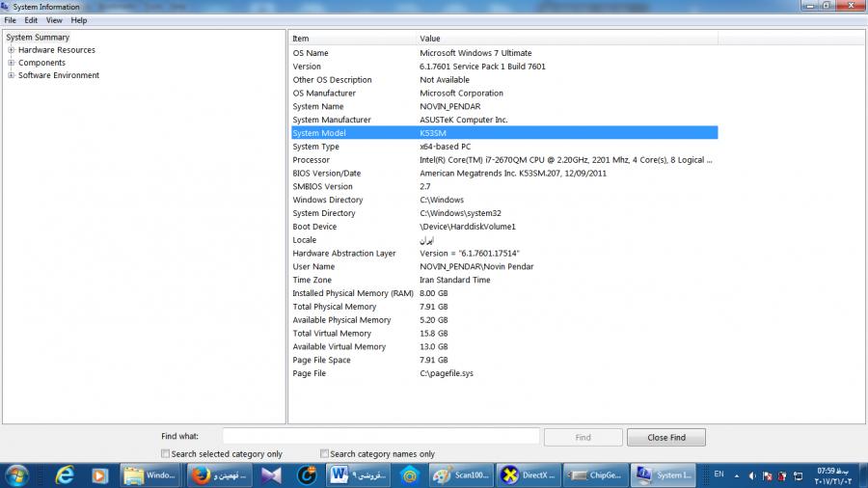Select System Summary in the tree
The height and width of the screenshot is (488, 868).
(38, 37)
